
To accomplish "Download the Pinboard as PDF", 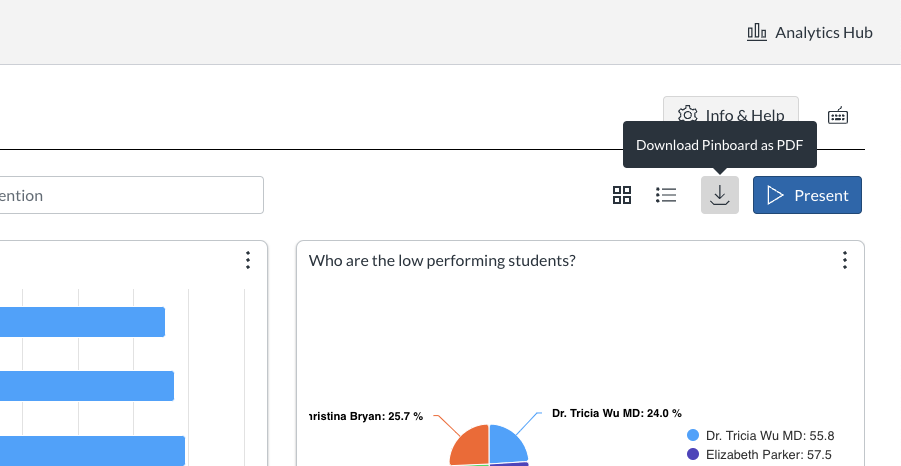I will [x=720, y=195].
